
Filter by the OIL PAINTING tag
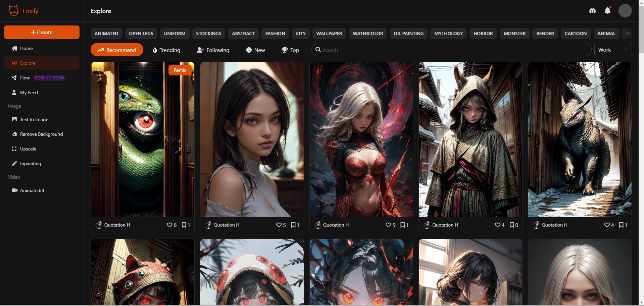(408, 34)
